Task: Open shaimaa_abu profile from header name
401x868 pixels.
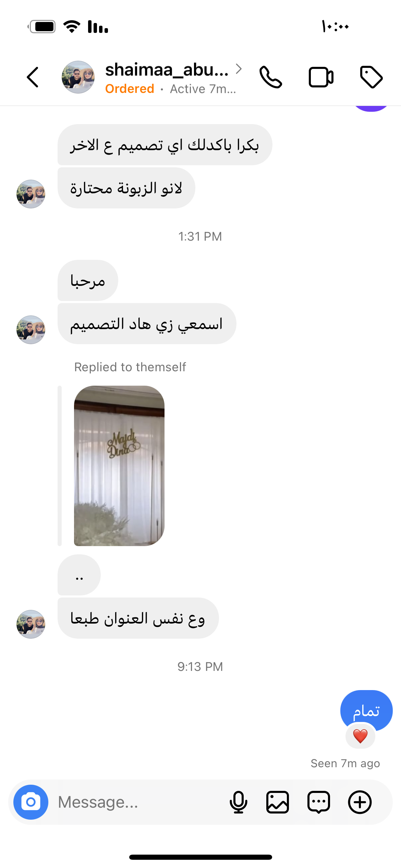Action: [x=167, y=70]
